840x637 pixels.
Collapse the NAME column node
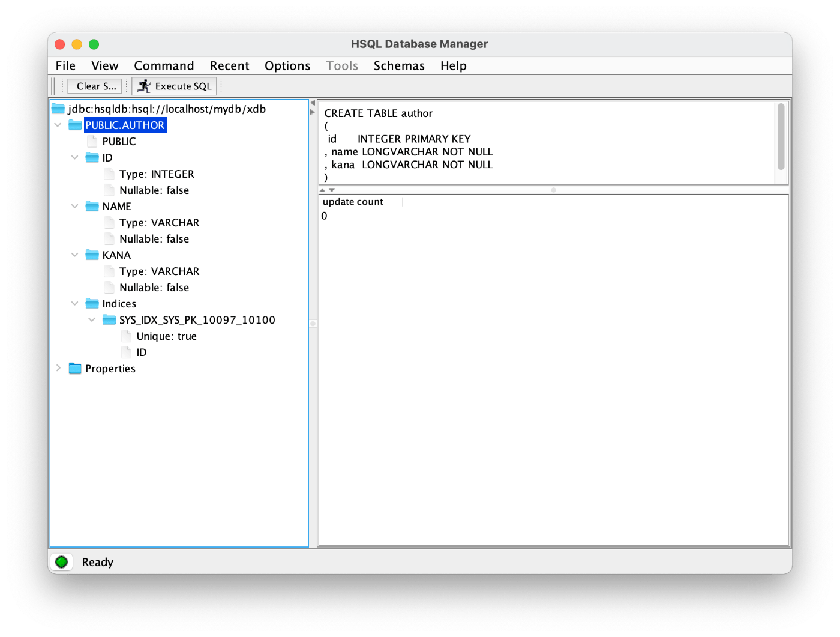75,206
